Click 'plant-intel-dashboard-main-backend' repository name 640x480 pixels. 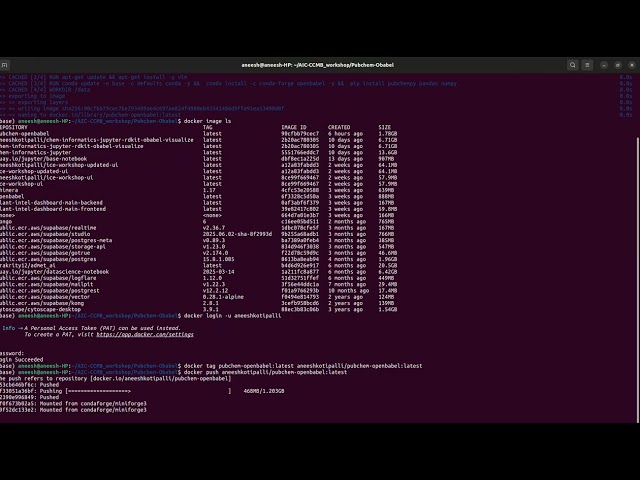tap(51, 202)
